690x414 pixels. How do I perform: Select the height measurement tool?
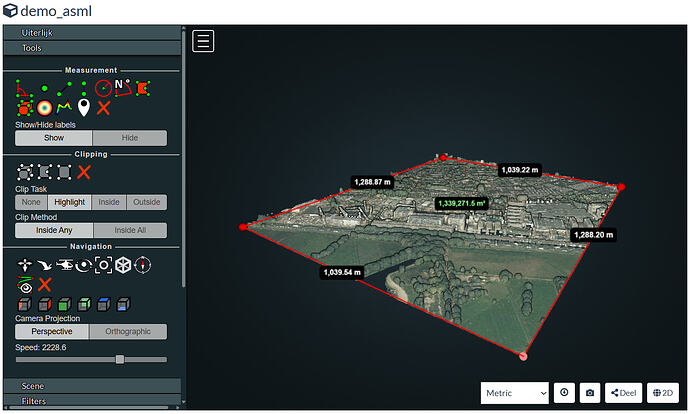tap(84, 88)
